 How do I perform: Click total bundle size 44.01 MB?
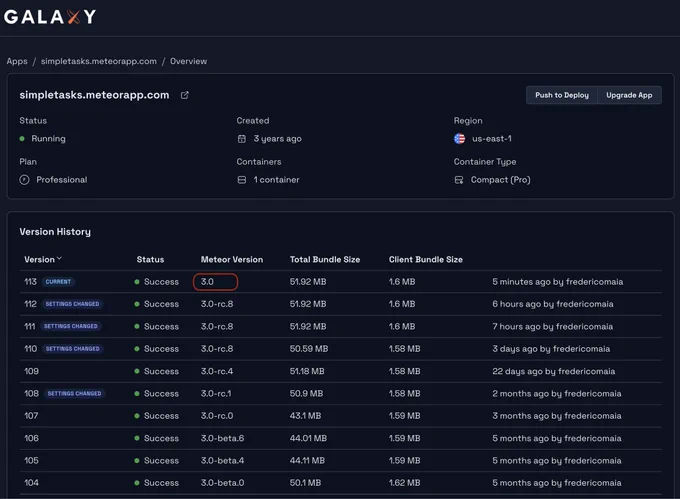pos(308,438)
